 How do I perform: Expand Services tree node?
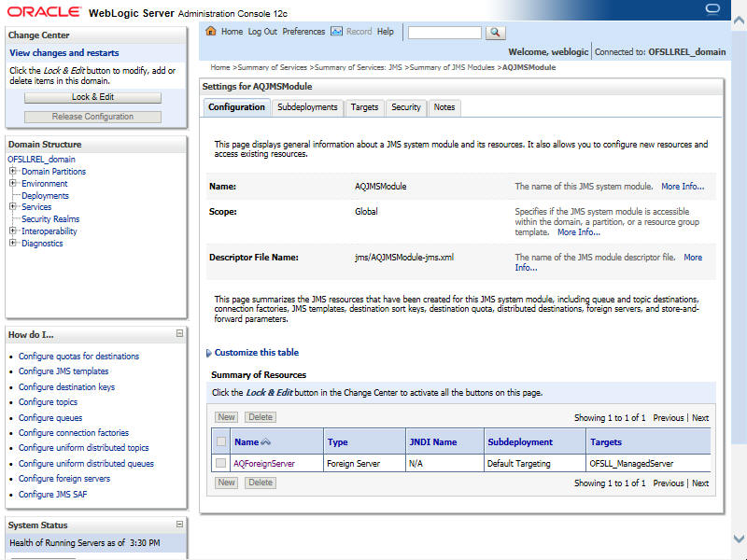pyautogui.click(x=13, y=206)
